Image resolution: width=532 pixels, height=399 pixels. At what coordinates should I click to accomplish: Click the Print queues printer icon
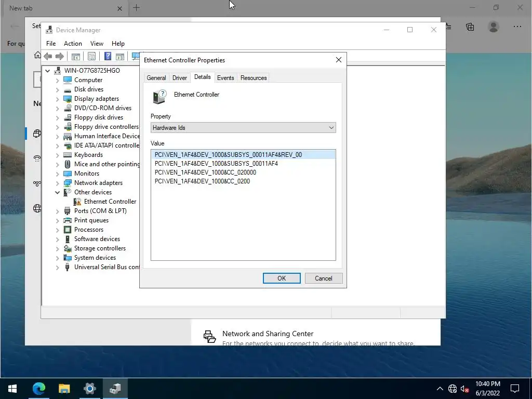pyautogui.click(x=68, y=220)
